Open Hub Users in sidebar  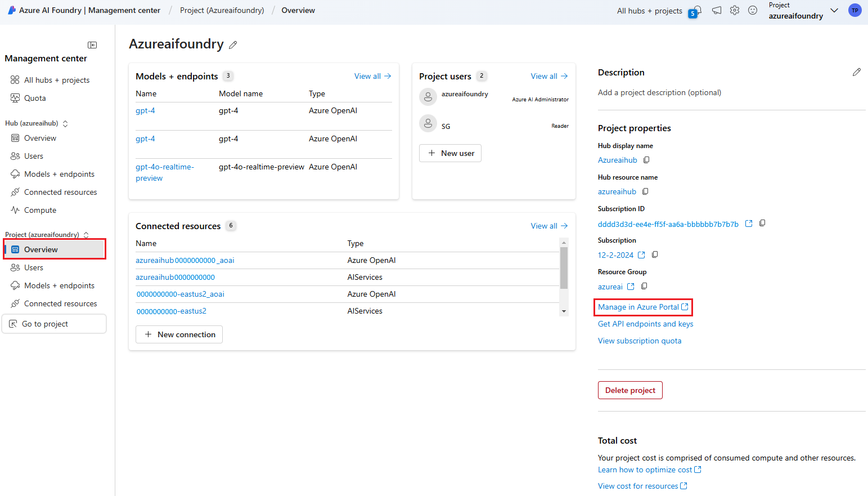tap(34, 156)
